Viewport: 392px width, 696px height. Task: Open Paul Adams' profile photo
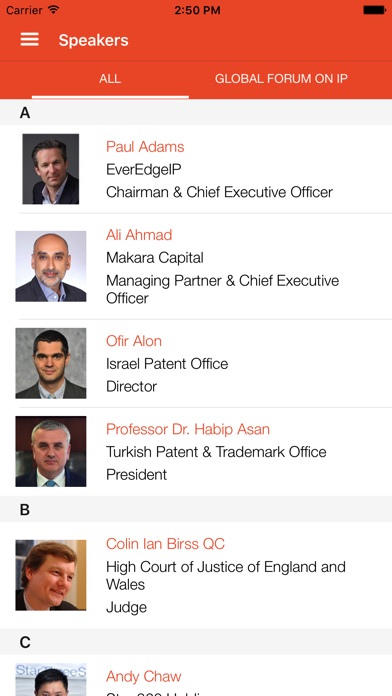click(51, 169)
